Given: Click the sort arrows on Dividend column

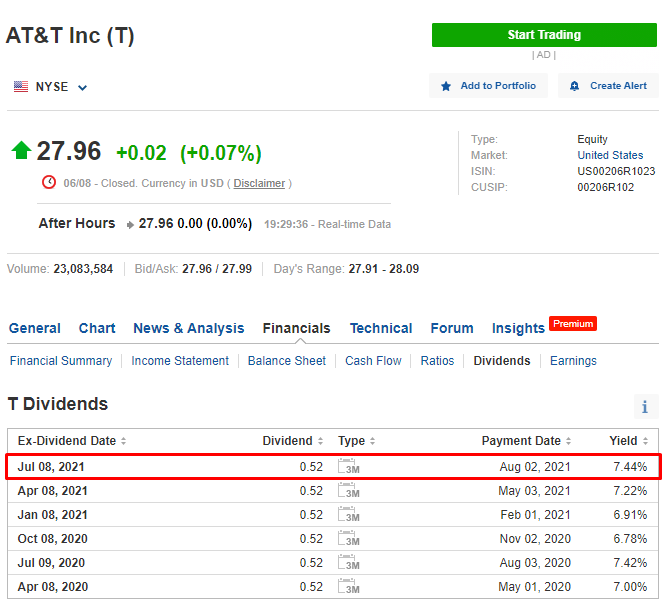Looking at the screenshot, I should 320,441.
